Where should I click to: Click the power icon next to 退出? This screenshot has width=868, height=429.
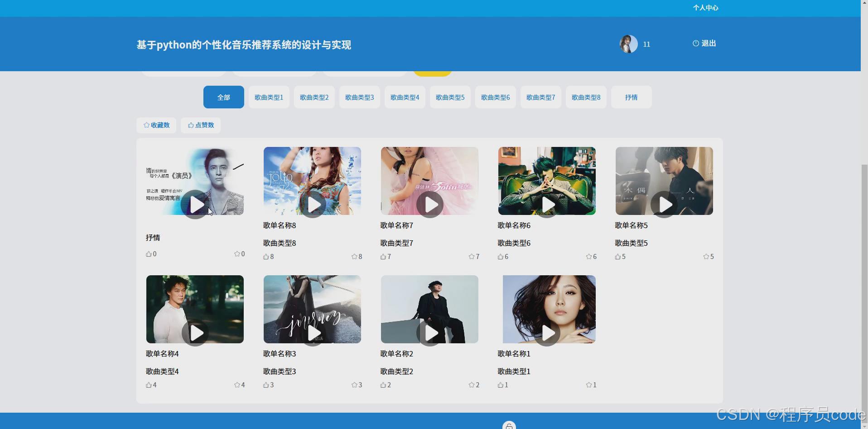(x=695, y=43)
